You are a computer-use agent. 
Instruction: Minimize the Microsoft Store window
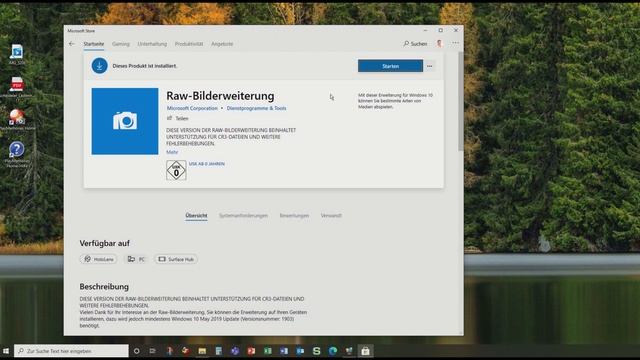click(x=425, y=31)
